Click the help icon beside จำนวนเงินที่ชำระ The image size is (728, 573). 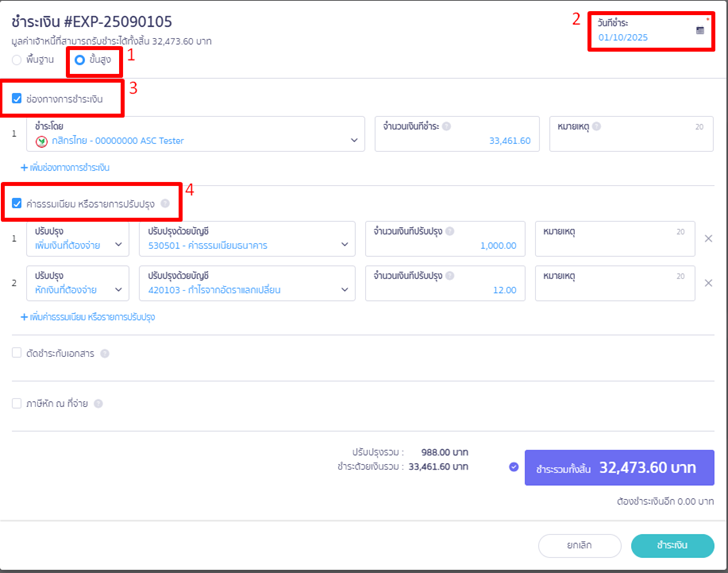click(446, 127)
